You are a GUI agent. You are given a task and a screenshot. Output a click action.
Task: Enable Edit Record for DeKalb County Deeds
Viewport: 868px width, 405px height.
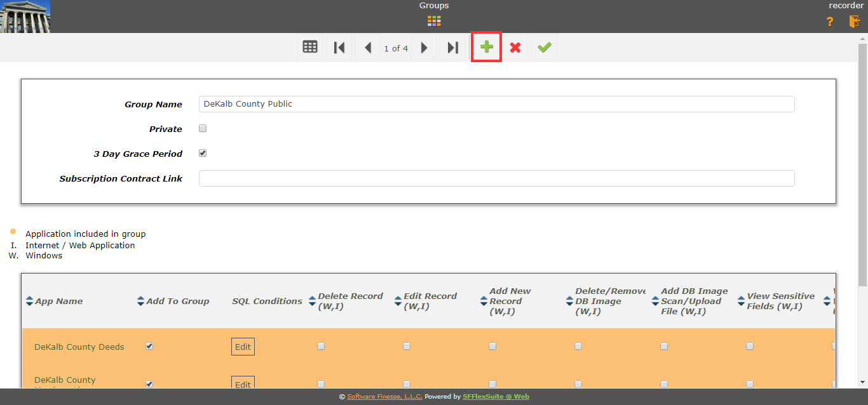tap(407, 346)
